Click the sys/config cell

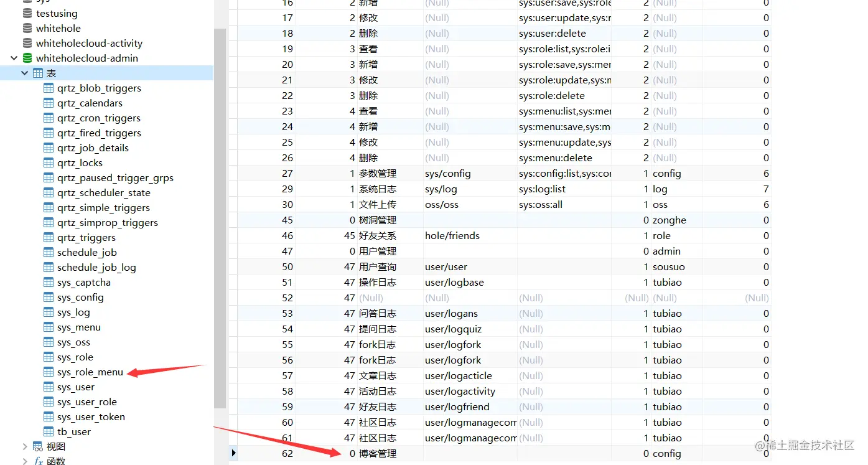(448, 174)
